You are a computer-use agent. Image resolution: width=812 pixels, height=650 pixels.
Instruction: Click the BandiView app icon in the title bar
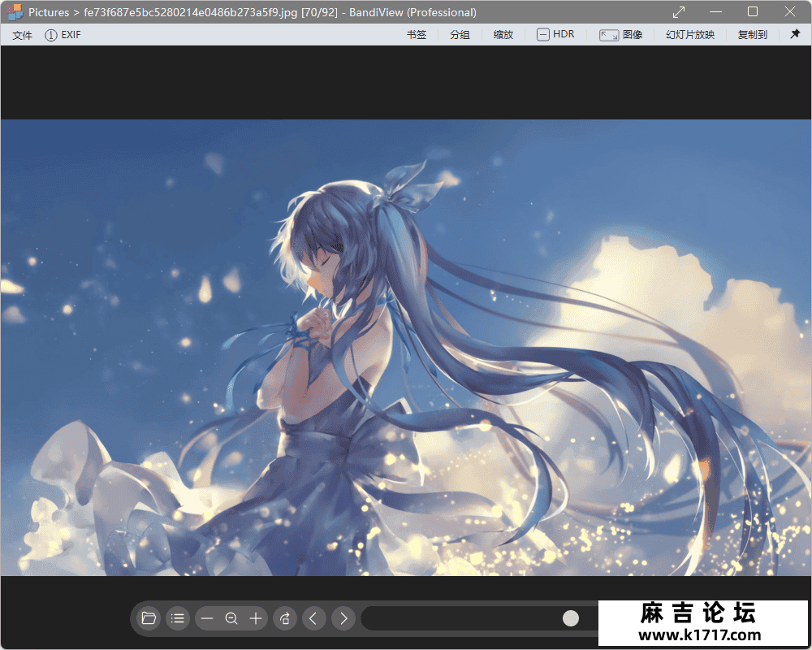coord(15,12)
